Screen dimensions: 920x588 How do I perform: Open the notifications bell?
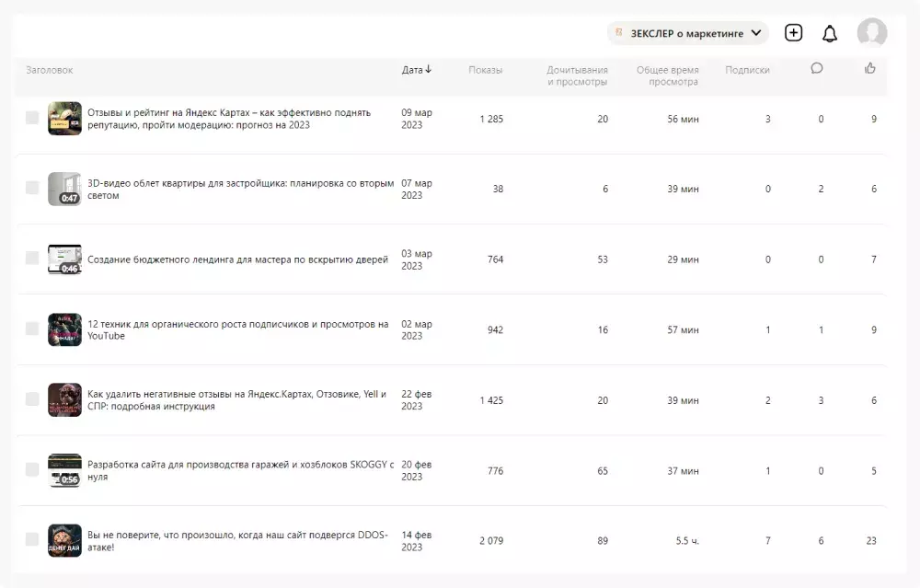point(830,34)
